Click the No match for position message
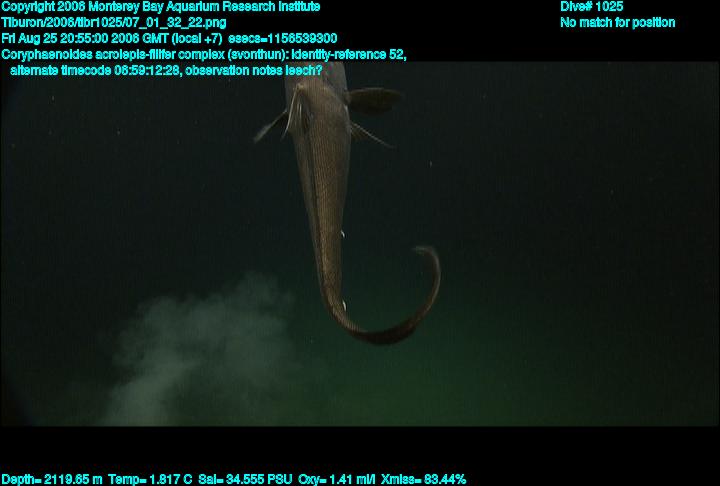The width and height of the screenshot is (720, 486). 617,22
